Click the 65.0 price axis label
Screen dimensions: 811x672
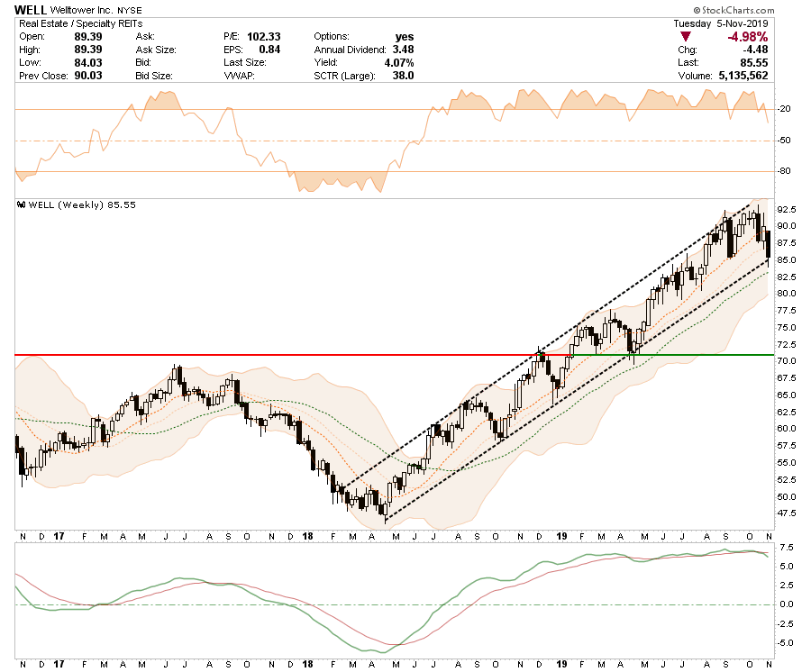pos(787,395)
